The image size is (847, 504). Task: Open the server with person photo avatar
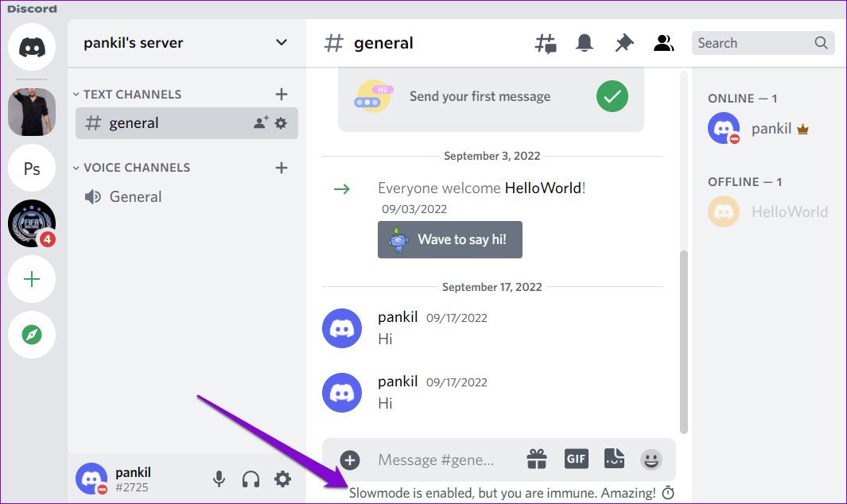32,112
